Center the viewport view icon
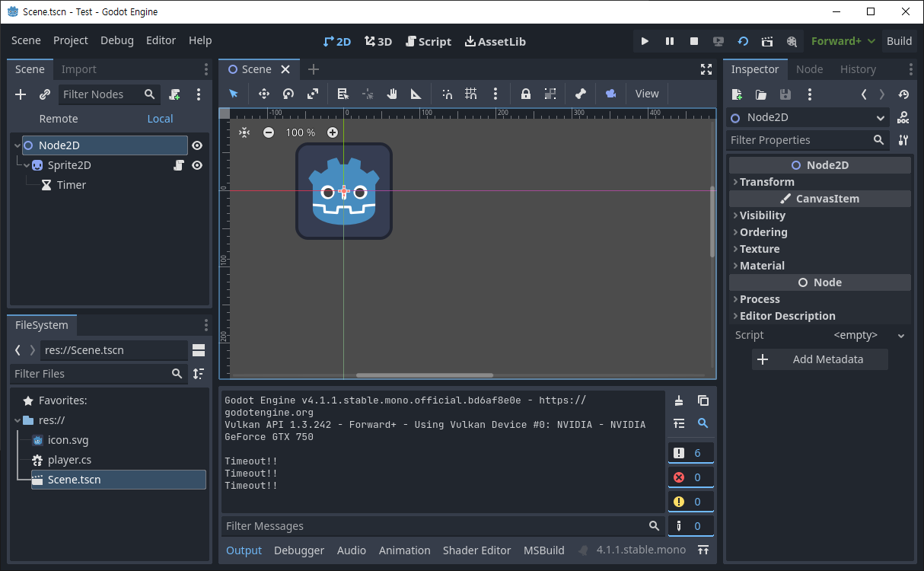The width and height of the screenshot is (924, 571). pos(244,132)
